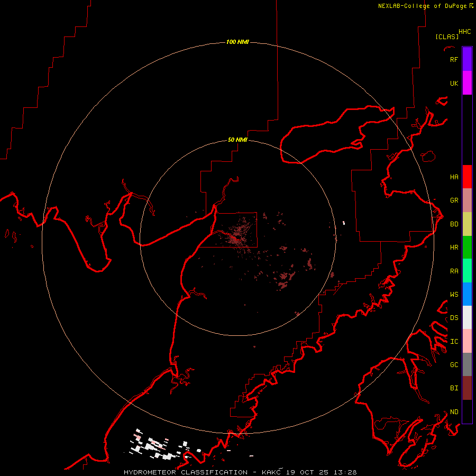This screenshot has width=476, height=476.
Task: Click the NEXLAB-College of DuPage credit
Action: tap(422, 6)
